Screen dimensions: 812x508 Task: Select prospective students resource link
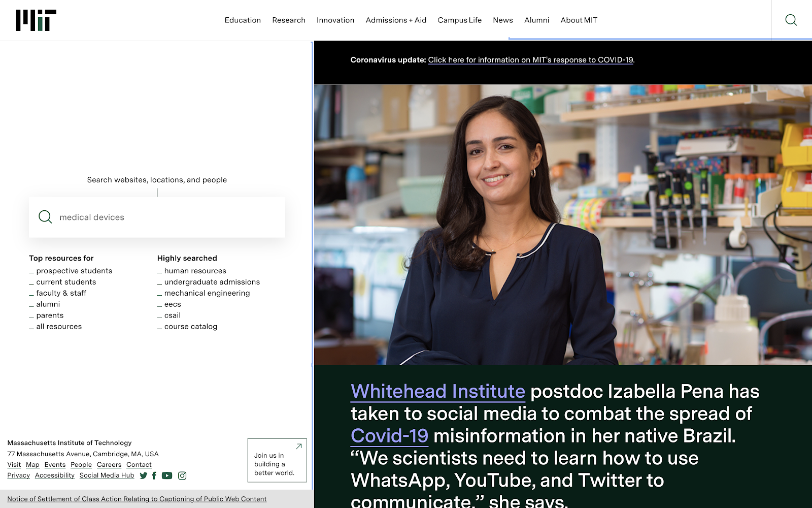click(x=74, y=271)
